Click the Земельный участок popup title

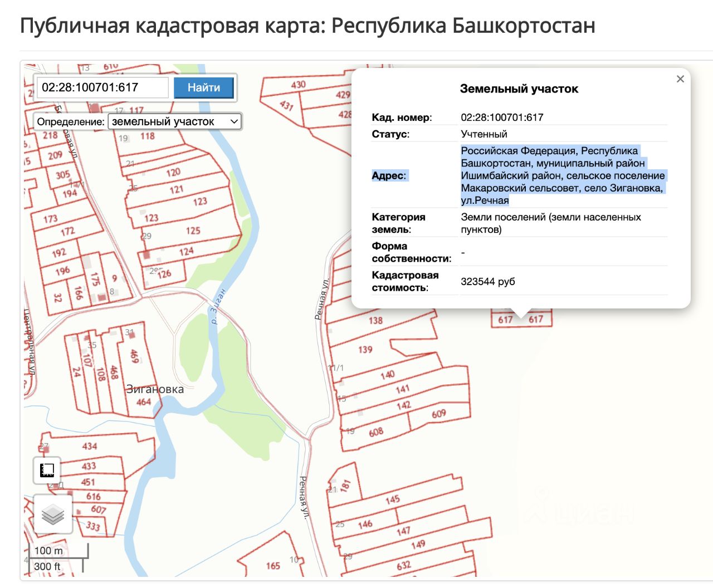[x=519, y=89]
